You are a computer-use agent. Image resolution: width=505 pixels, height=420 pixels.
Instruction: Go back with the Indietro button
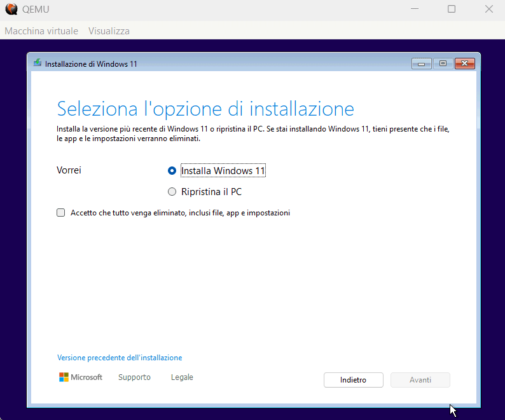353,380
